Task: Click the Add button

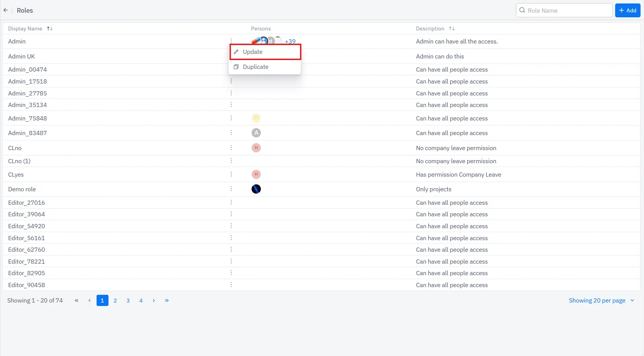Action: (627, 10)
